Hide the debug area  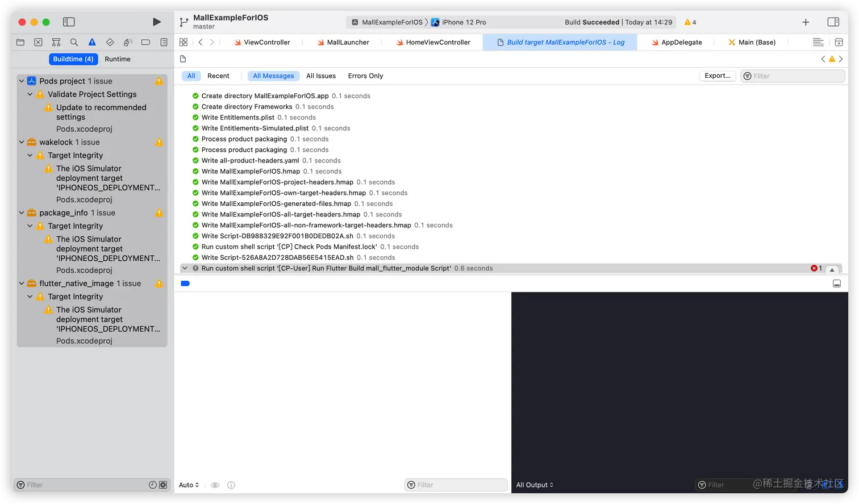837,284
